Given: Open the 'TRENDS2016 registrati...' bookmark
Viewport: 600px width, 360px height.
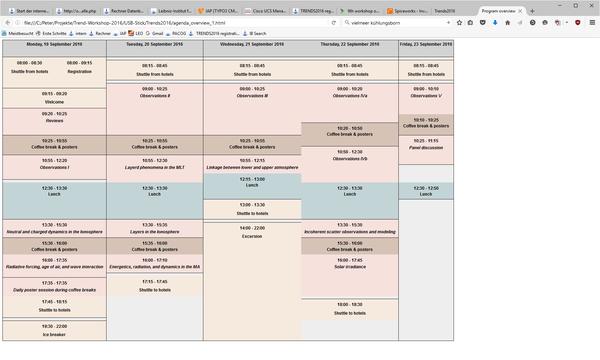Looking at the screenshot, I should (214, 34).
